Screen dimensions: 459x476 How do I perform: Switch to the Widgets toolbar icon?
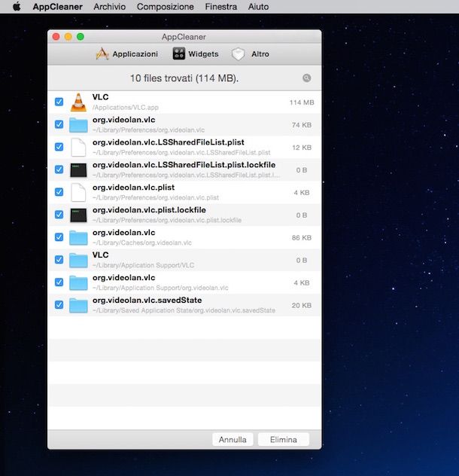179,54
